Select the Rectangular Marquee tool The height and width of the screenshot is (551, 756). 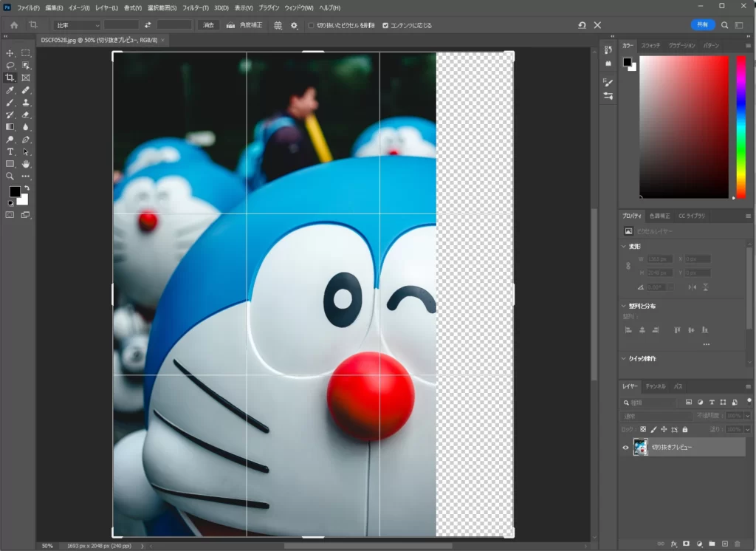tap(26, 53)
